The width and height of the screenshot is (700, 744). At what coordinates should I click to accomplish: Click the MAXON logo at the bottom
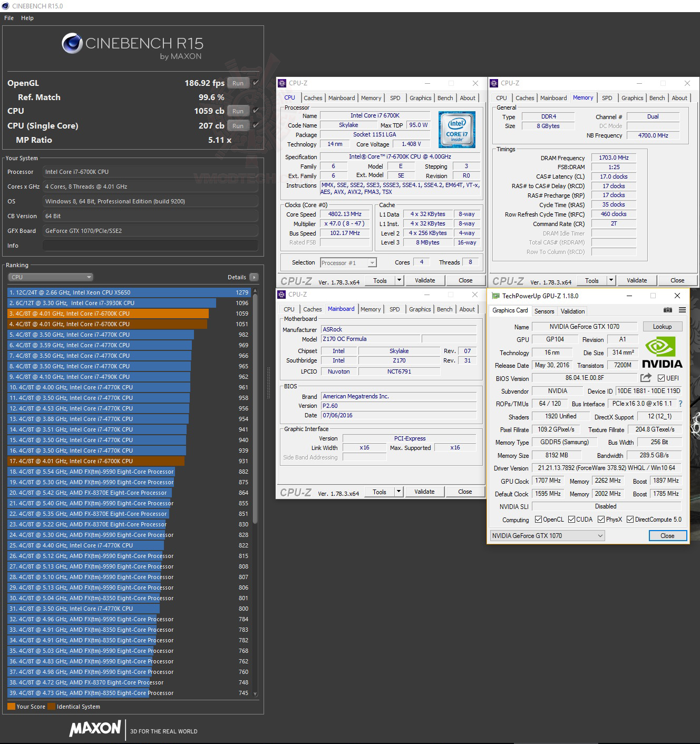click(95, 728)
